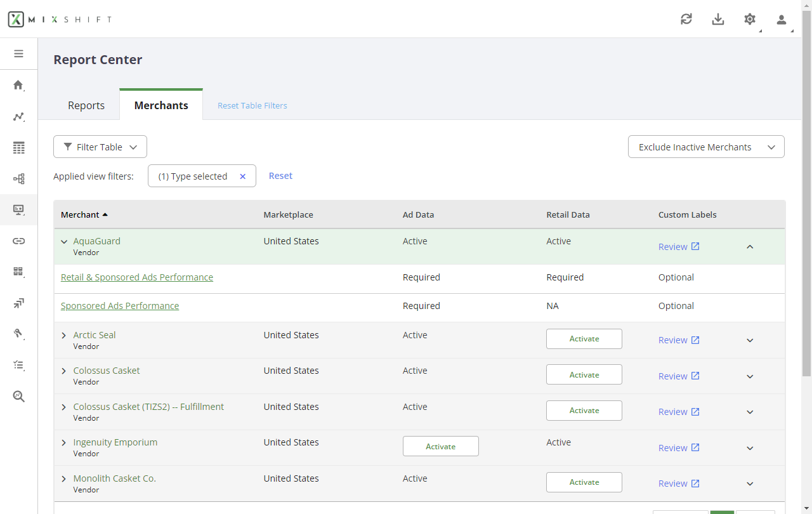Open the Filter Table dropdown
The width and height of the screenshot is (812, 514).
(100, 147)
